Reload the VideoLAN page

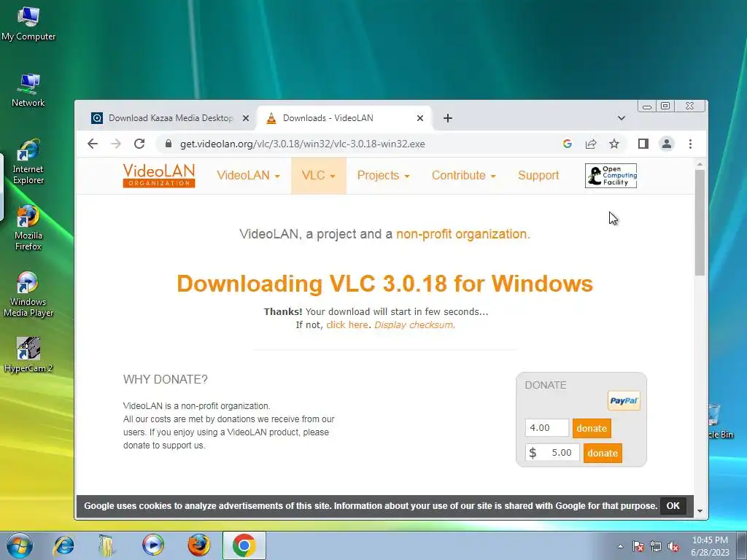(139, 144)
